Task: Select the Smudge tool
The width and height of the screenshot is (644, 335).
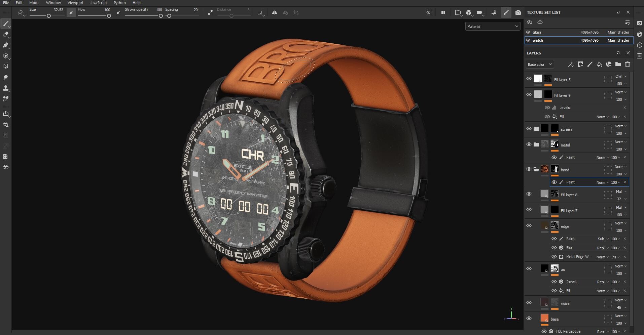Action: pyautogui.click(x=6, y=77)
